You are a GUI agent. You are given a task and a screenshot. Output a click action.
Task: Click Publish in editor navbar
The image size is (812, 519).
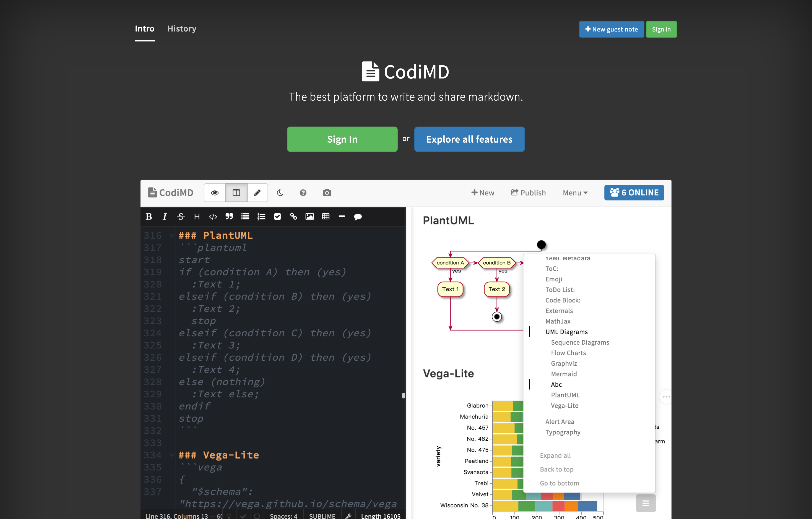[x=528, y=193]
